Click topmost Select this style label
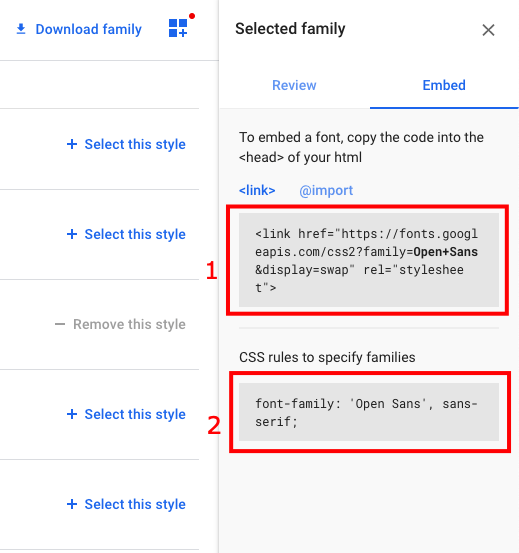This screenshot has width=519, height=553. click(135, 145)
